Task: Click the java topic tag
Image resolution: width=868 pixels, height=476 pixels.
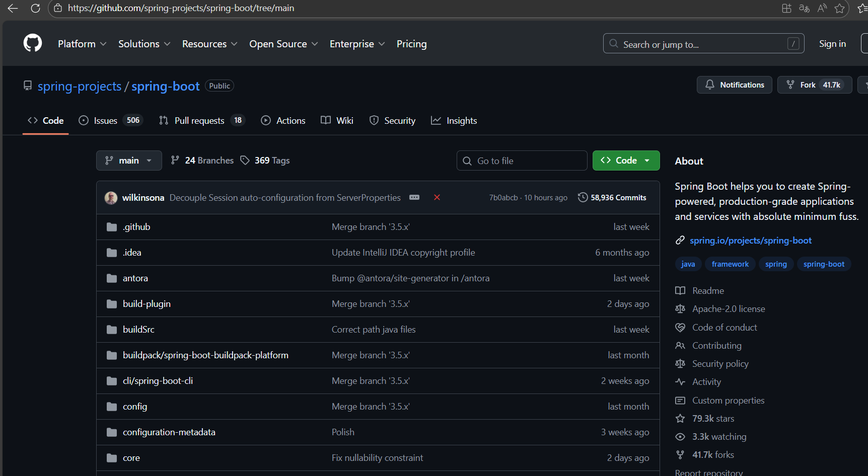Action: (x=688, y=264)
